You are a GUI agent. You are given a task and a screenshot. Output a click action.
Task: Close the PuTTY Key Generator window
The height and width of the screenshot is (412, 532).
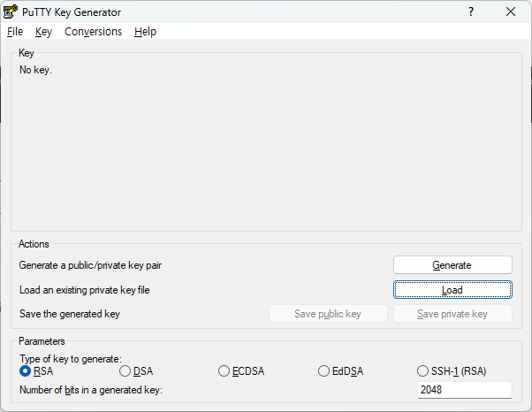click(x=511, y=11)
